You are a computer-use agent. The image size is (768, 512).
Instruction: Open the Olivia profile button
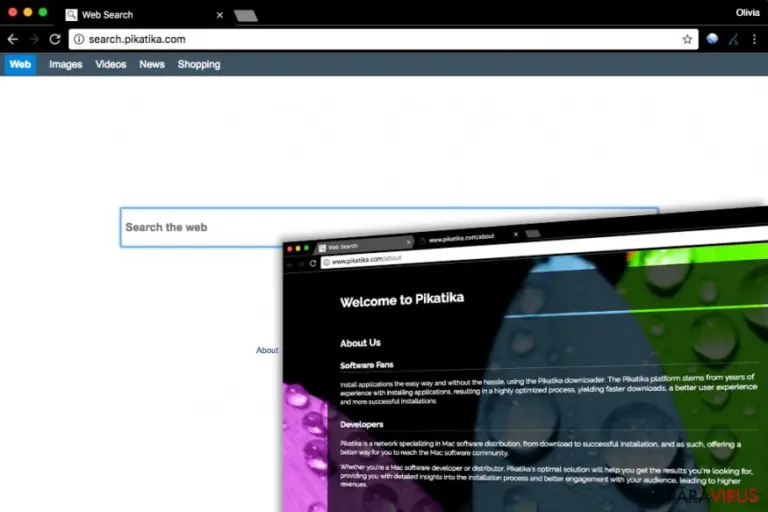point(747,13)
